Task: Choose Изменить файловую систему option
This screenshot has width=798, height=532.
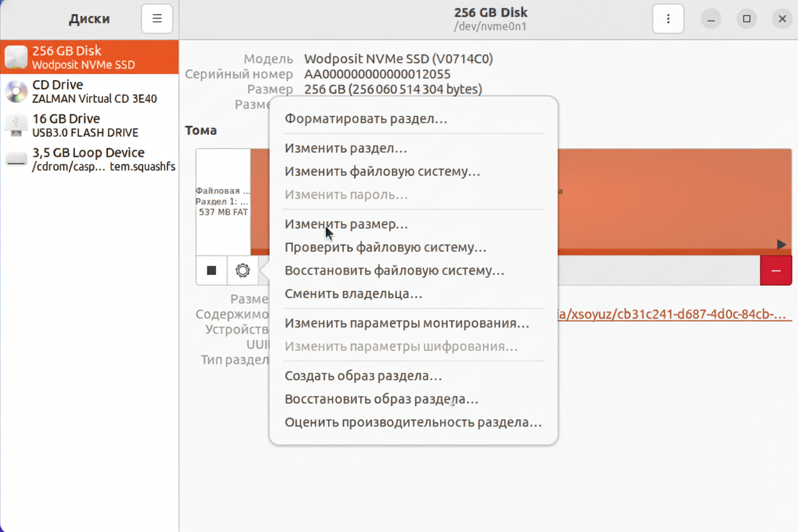Action: [382, 171]
